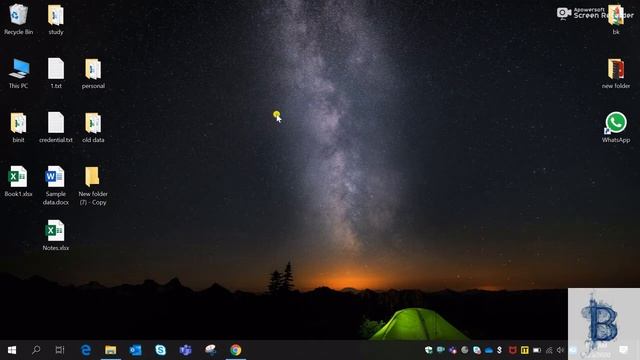Open the red McAfee tray icon
The height and width of the screenshot is (360, 640).
(513, 350)
